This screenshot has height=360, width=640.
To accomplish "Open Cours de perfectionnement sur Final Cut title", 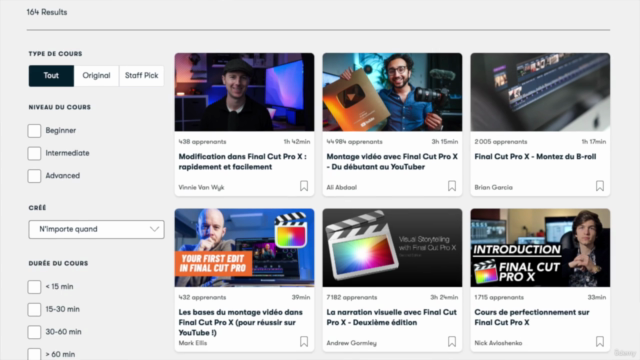I will 531,317.
